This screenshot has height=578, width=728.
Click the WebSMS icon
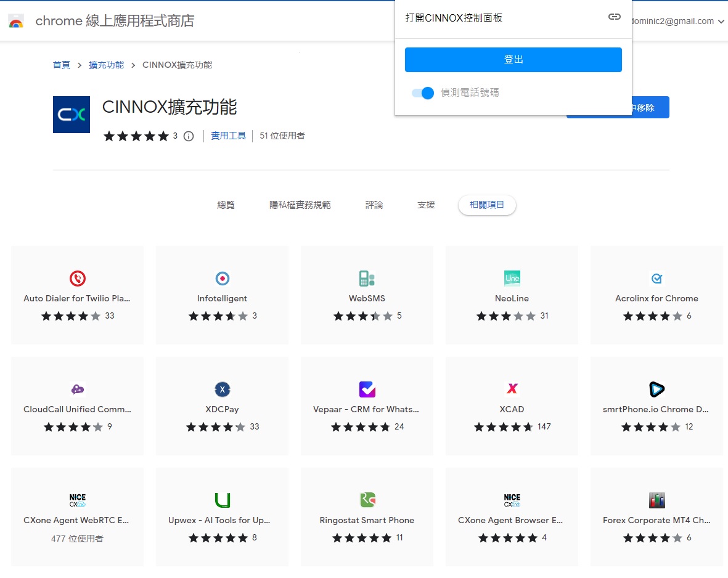367,279
